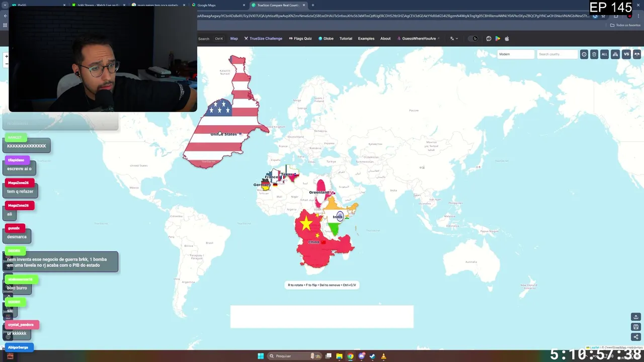The image size is (644, 362).
Task: Toggle dark mode switch
Action: [473, 39]
